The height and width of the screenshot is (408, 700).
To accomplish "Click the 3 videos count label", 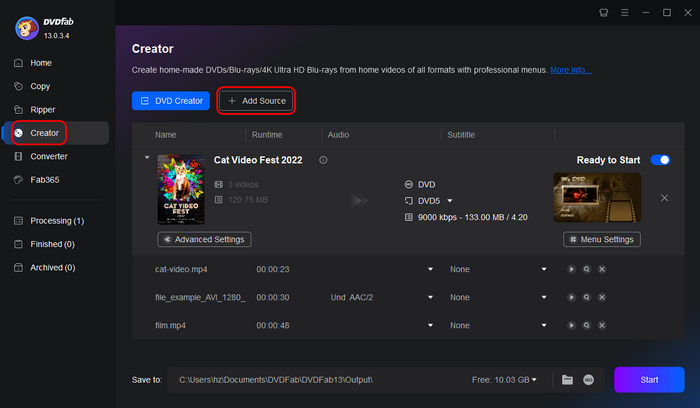I will (243, 184).
